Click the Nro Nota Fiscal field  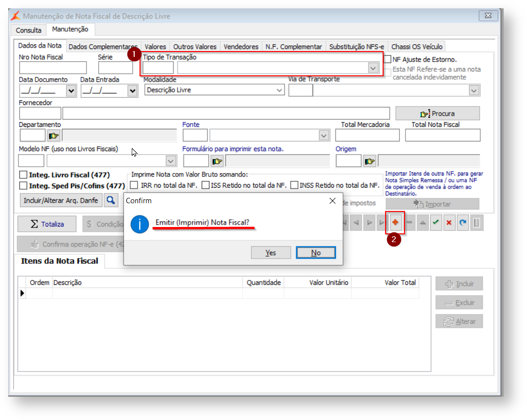(53, 68)
